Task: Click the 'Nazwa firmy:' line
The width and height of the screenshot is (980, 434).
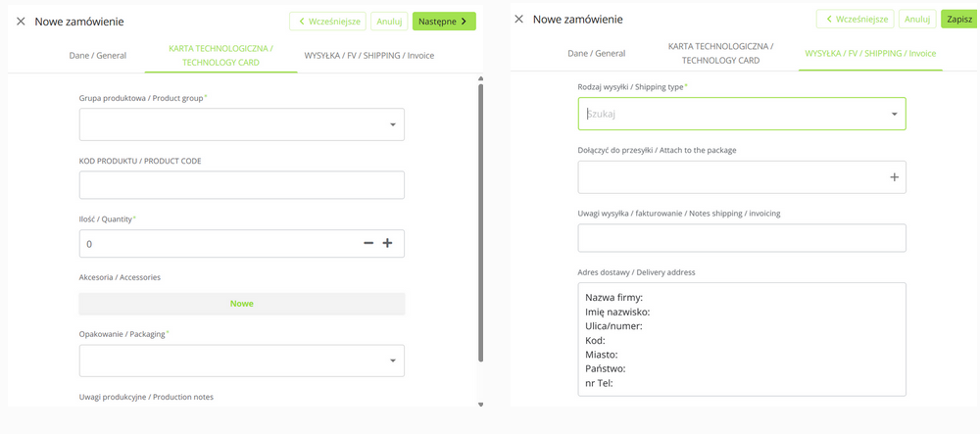Action: pos(614,298)
